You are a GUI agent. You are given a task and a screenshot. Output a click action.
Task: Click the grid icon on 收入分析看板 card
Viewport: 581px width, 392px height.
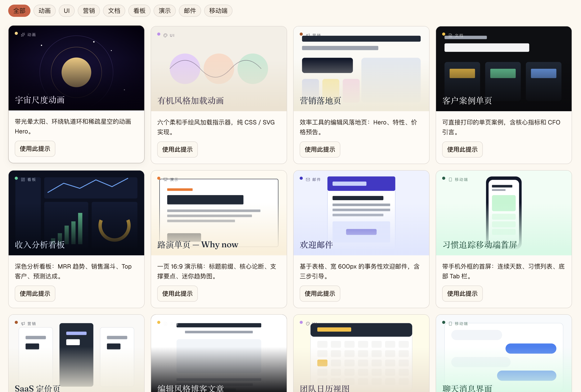23,179
